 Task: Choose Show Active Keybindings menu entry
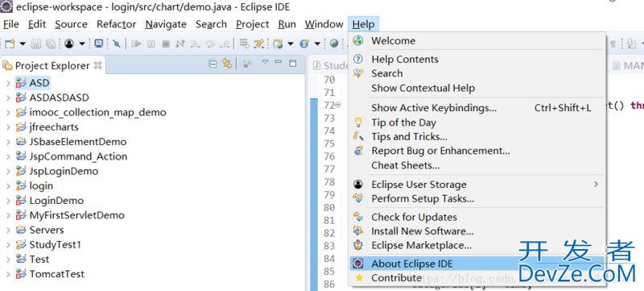[477, 108]
